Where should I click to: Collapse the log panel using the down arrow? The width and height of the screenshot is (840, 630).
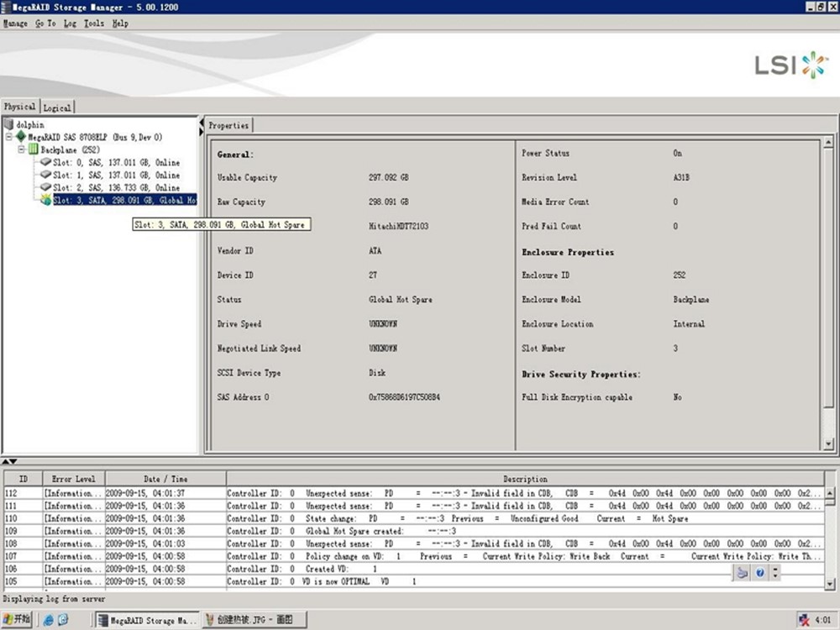point(12,462)
